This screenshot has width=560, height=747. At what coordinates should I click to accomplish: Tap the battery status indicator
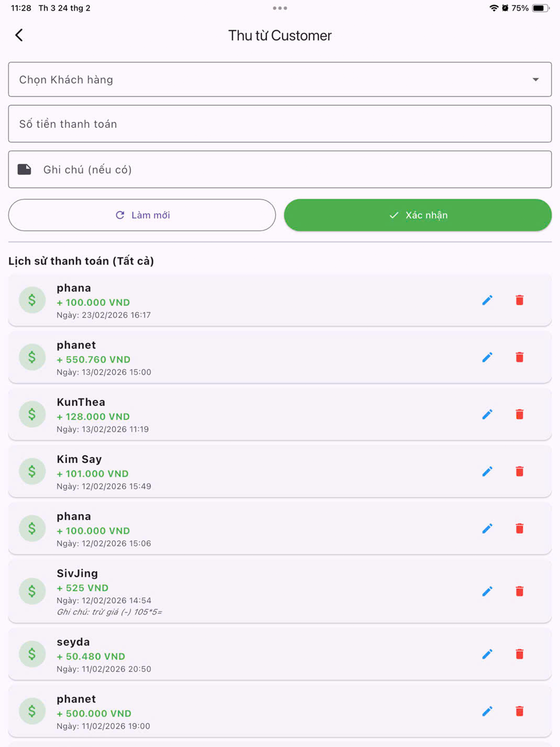pos(540,8)
